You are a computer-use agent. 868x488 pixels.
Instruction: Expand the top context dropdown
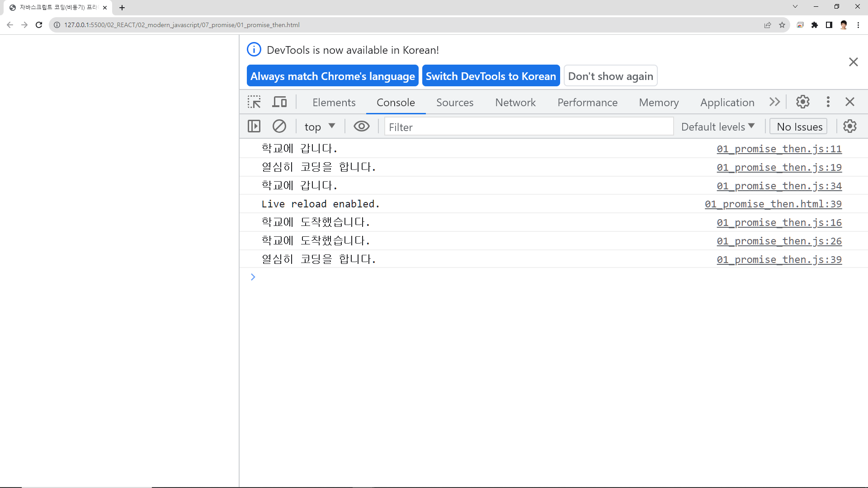(x=320, y=127)
